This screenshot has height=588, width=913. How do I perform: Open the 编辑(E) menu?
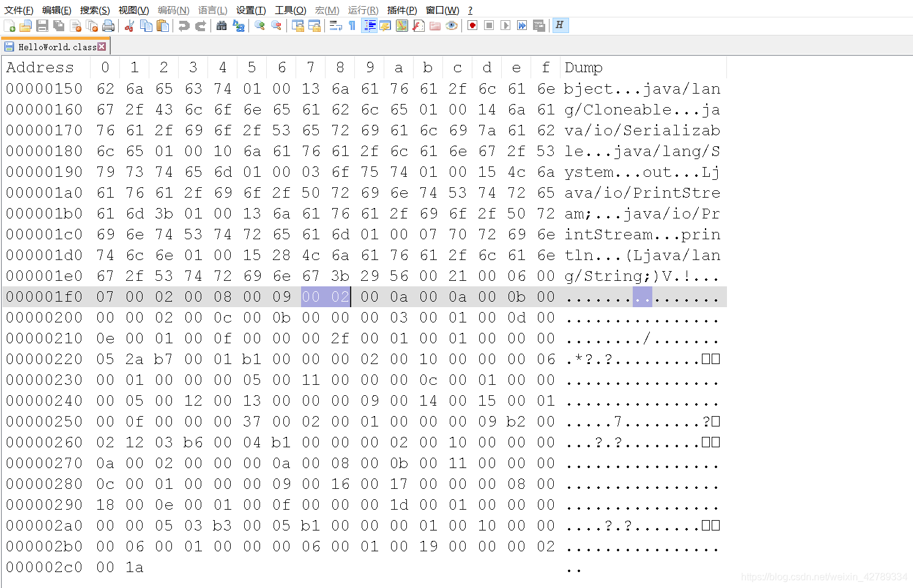click(57, 10)
